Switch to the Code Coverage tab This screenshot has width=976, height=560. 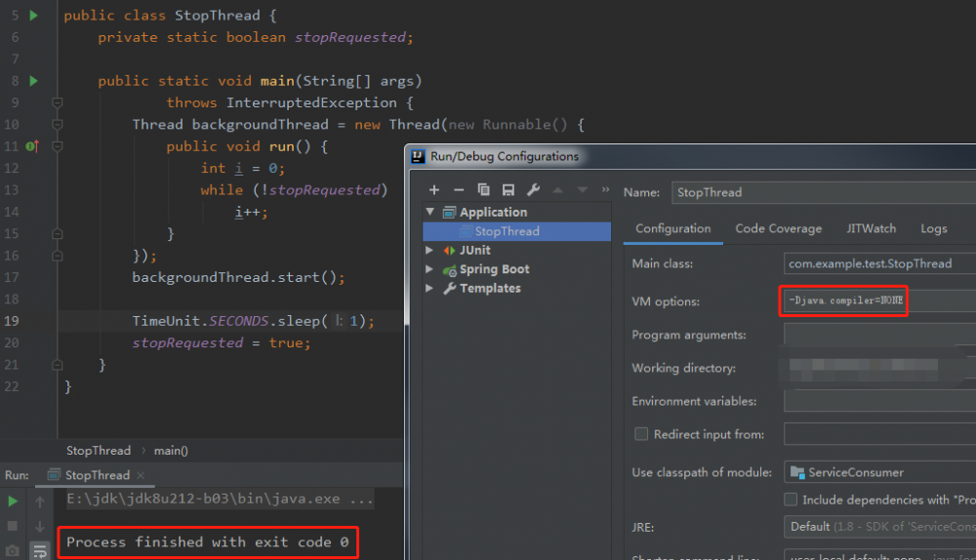pos(778,228)
